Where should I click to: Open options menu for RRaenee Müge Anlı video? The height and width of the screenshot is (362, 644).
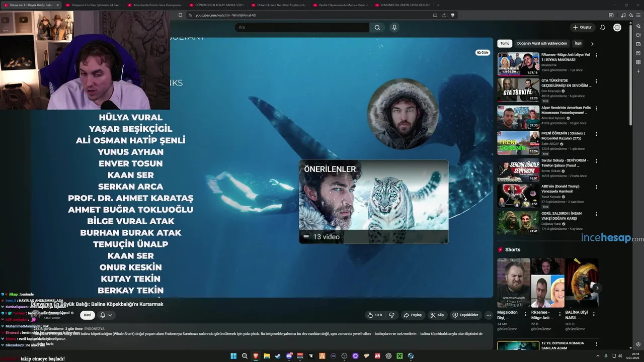(x=596, y=55)
